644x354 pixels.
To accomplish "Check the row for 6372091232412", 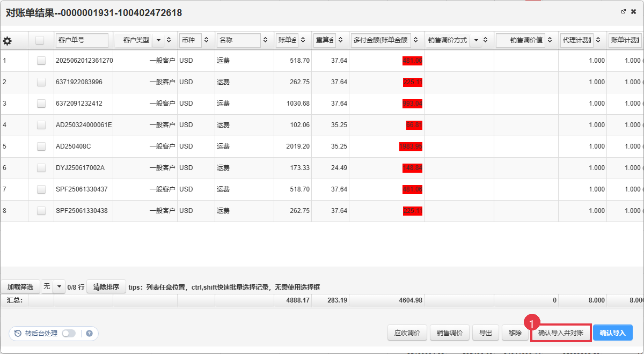I will pyautogui.click(x=41, y=104).
